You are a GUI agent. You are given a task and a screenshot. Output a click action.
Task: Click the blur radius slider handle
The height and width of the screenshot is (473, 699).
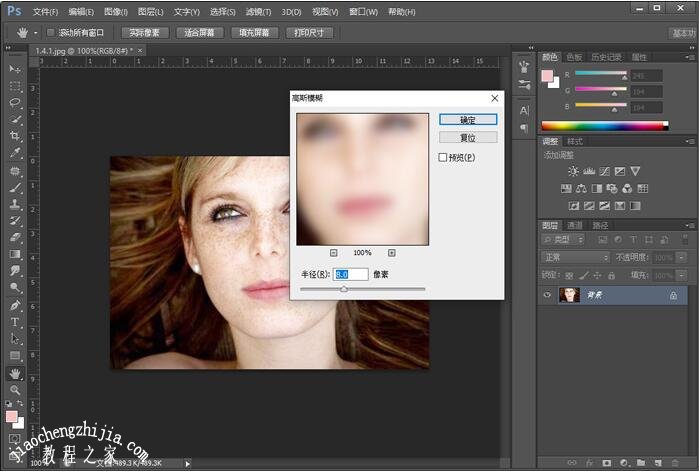[x=344, y=289]
